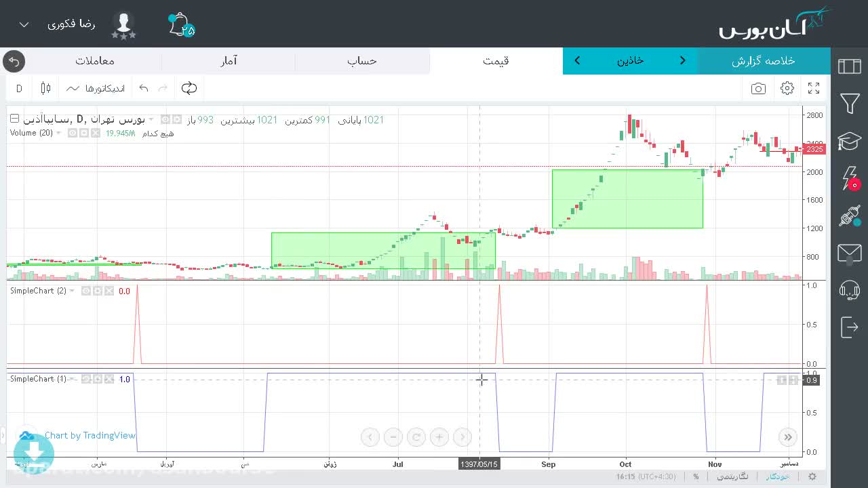Open the اندیکاتورها indicators button
This screenshot has width=868, height=488.
[96, 88]
